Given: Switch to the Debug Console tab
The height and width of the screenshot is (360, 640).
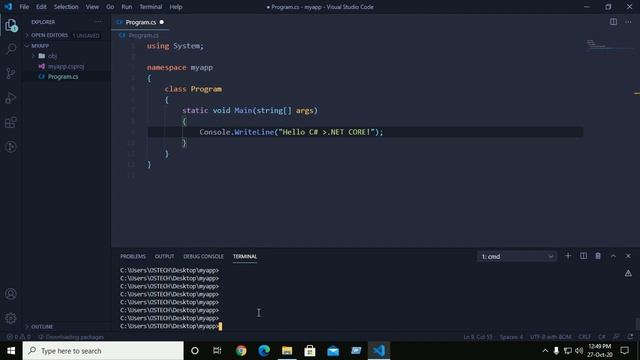Looking at the screenshot, I should pos(203,256).
